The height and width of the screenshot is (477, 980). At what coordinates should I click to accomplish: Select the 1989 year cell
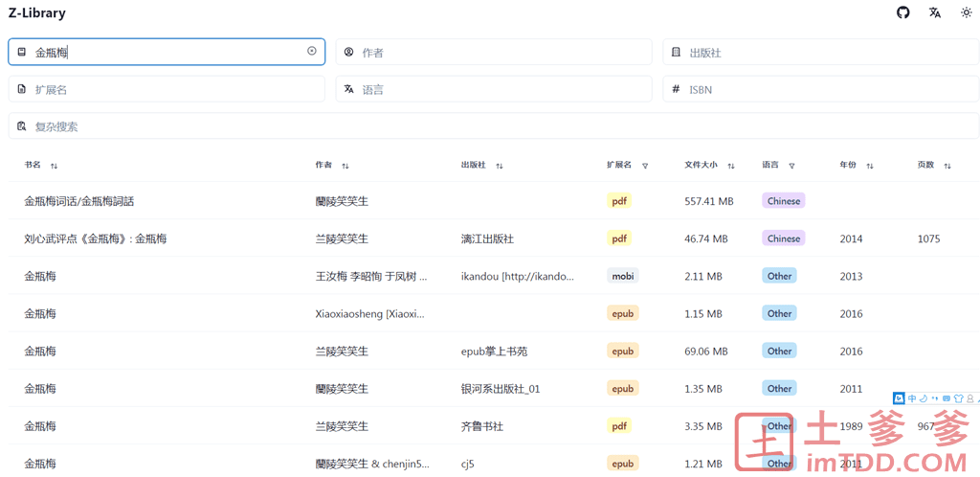[x=851, y=426]
